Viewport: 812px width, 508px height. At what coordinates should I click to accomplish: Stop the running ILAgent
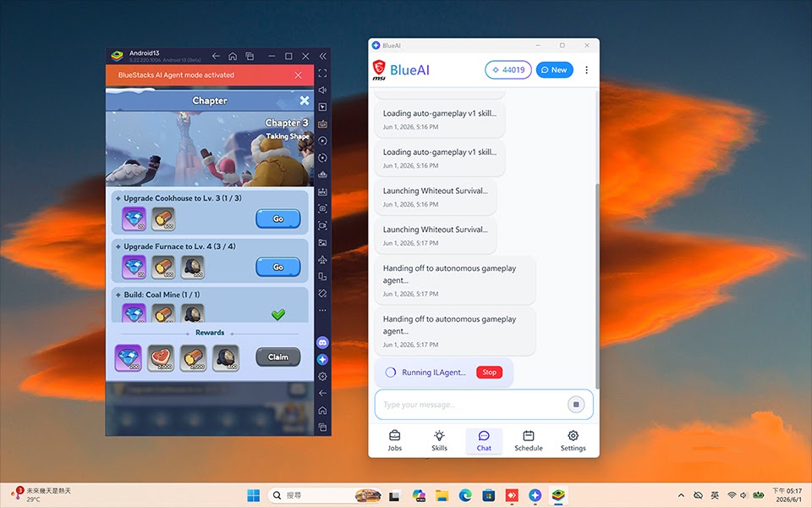coord(490,373)
